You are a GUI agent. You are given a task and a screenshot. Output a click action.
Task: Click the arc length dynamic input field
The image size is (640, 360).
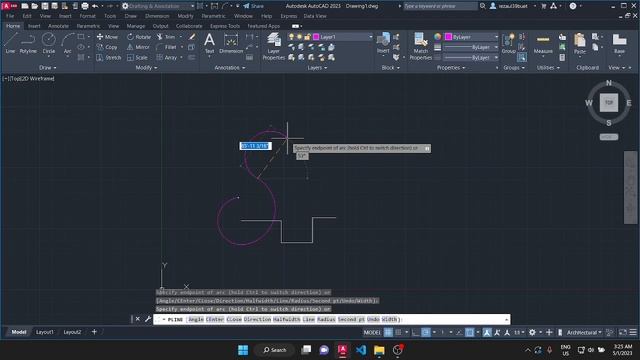[255, 146]
